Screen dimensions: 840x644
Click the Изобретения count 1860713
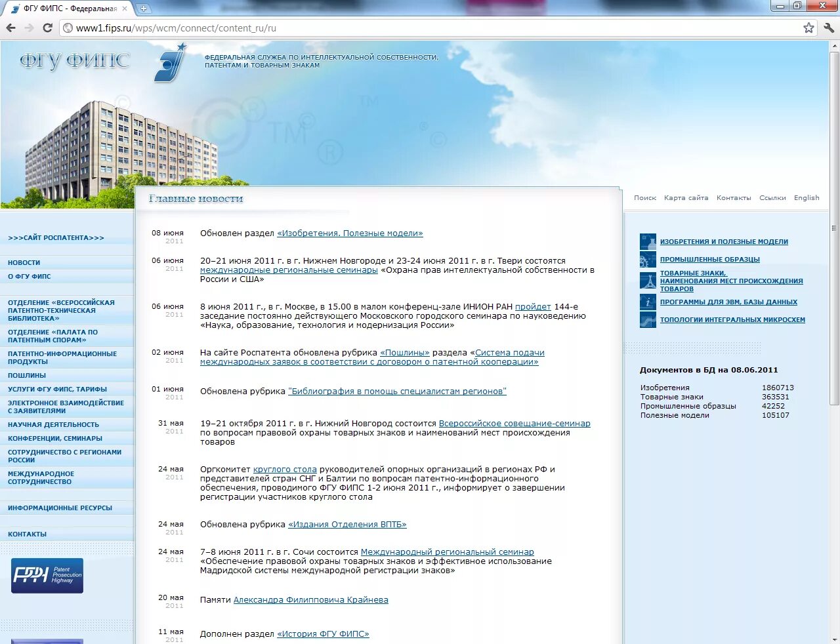(x=778, y=388)
